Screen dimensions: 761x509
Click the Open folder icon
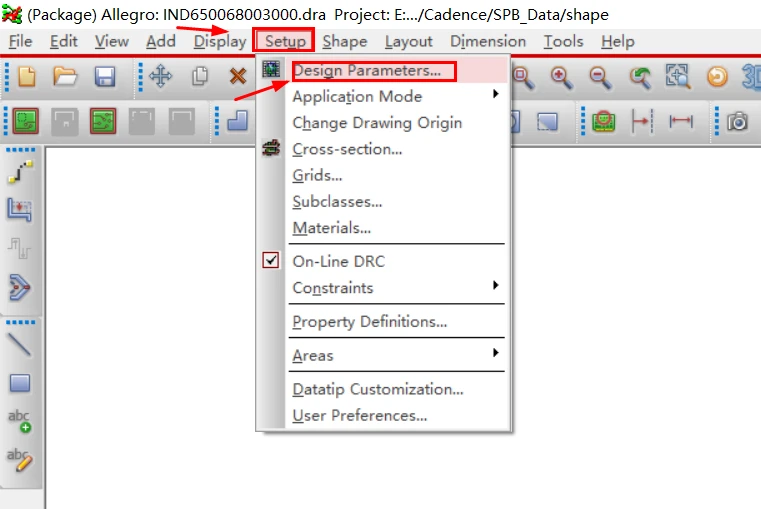point(65,77)
